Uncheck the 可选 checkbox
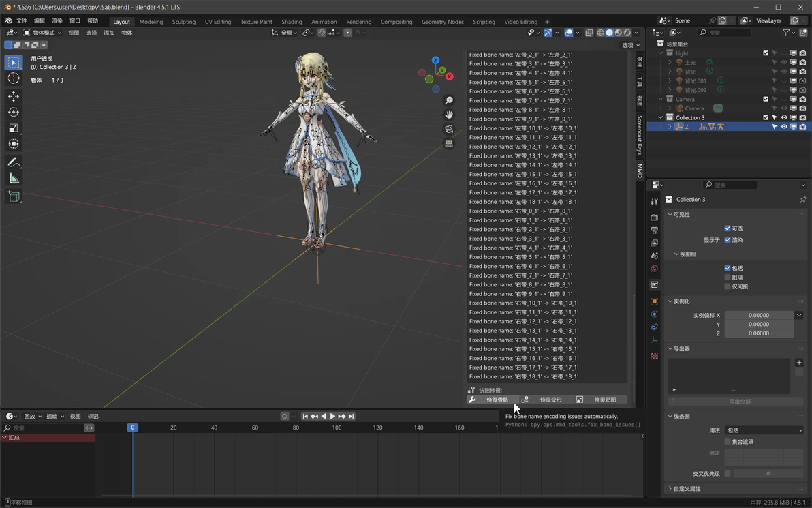Viewport: 812px width, 508px height. [x=728, y=228]
